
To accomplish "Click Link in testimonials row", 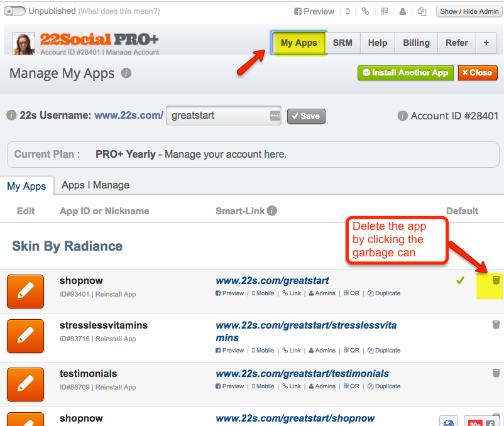I will pos(292,386).
